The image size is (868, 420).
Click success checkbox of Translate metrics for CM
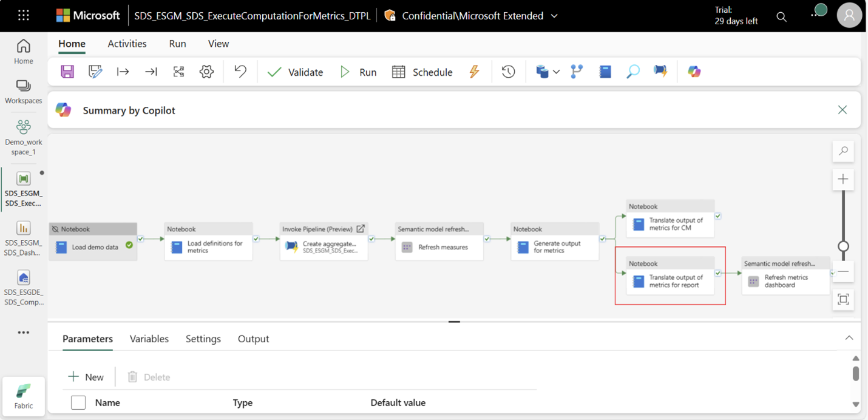point(718,216)
